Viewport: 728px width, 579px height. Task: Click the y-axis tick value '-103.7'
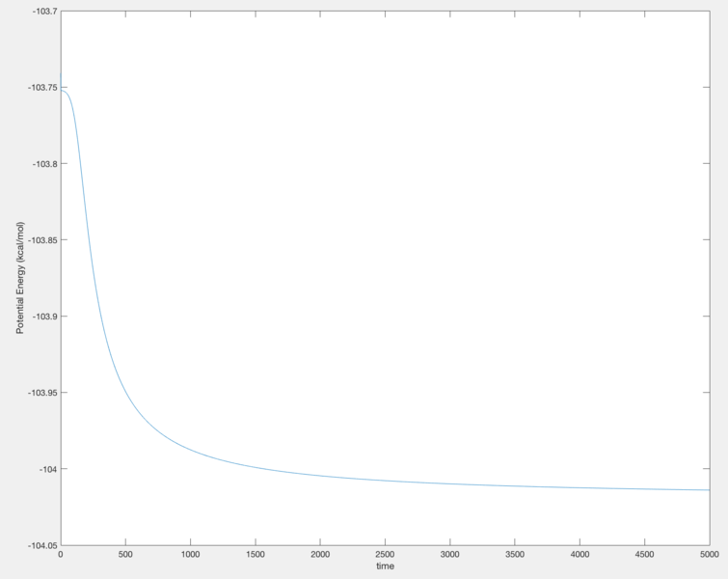tap(45, 12)
